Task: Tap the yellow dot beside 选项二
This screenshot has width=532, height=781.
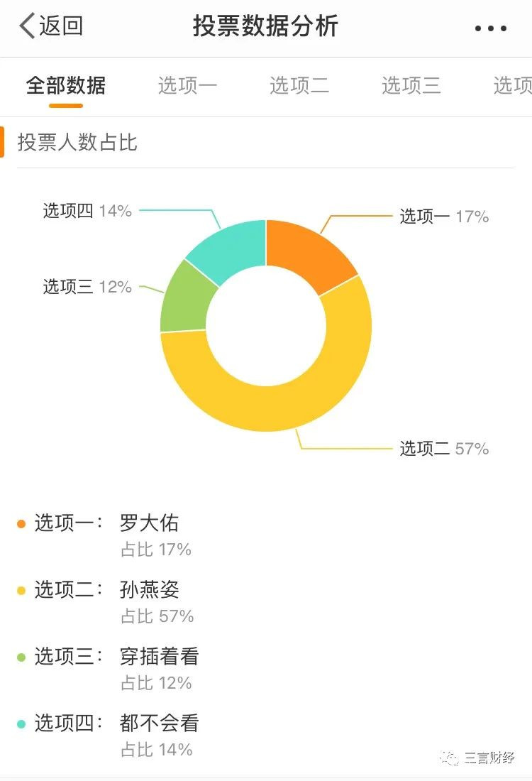Action: pyautogui.click(x=21, y=590)
